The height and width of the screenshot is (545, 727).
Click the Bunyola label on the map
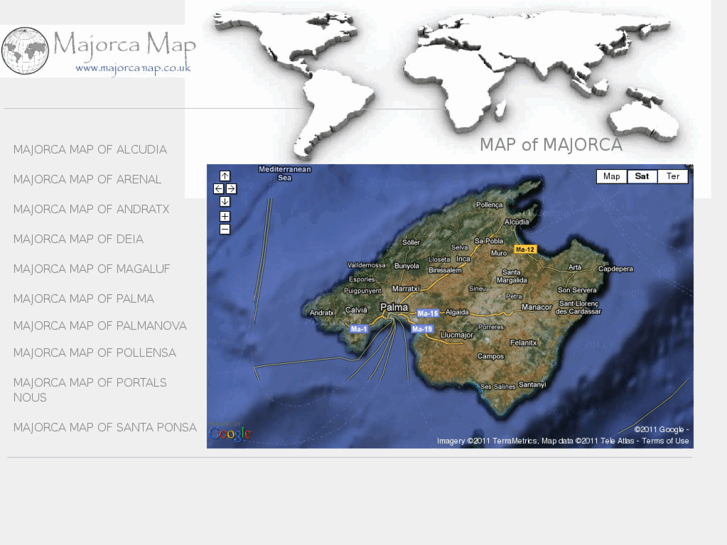pyautogui.click(x=407, y=266)
